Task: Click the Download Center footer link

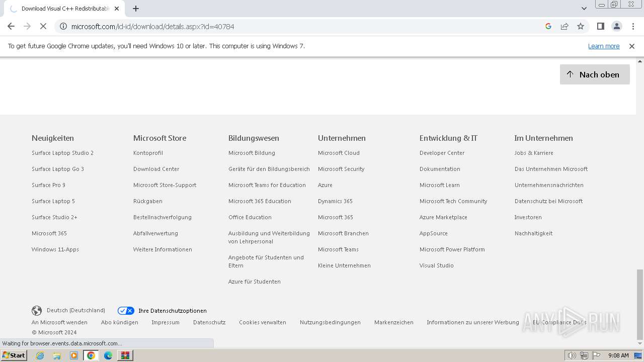Action: [156, 169]
